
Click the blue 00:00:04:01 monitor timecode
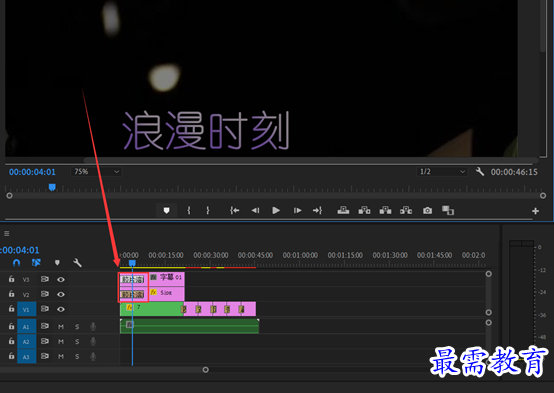pyautogui.click(x=32, y=172)
